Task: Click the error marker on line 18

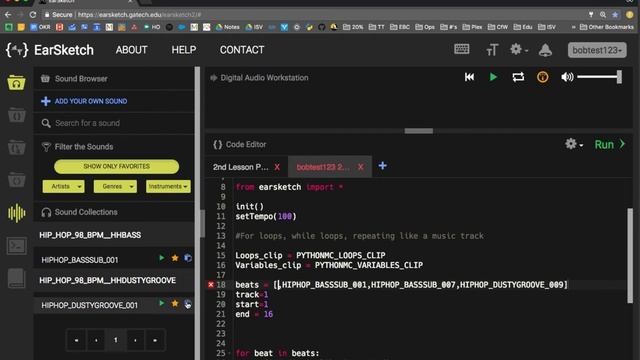Action: coord(211,284)
